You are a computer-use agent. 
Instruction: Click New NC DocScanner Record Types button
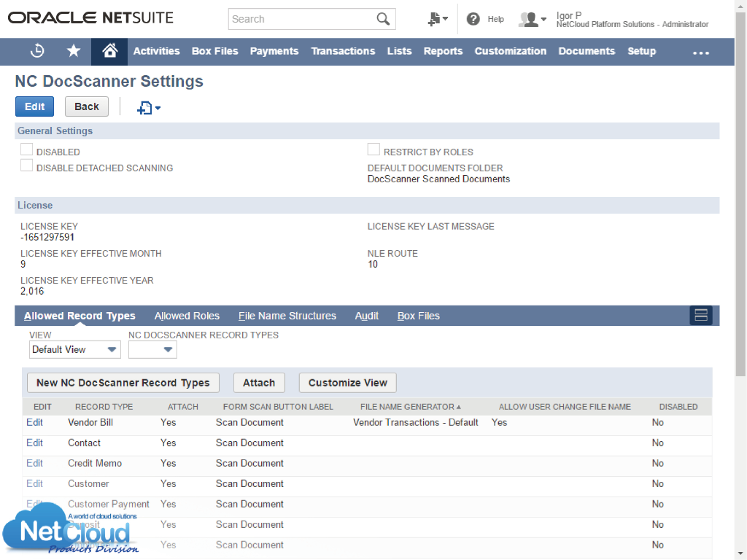click(x=123, y=383)
